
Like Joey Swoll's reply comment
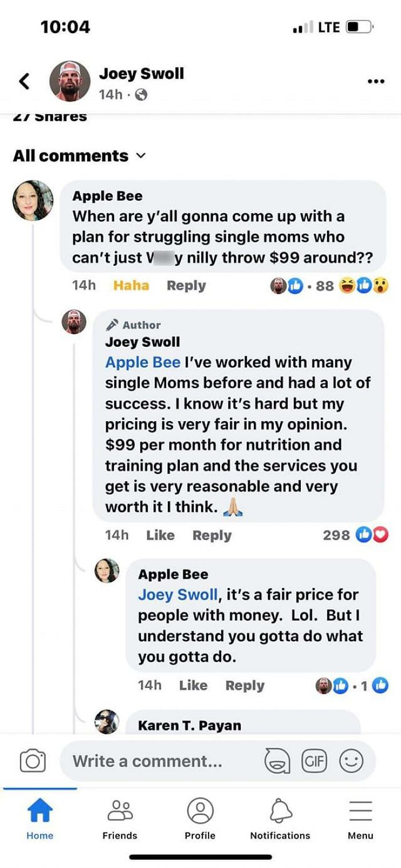pyautogui.click(x=161, y=535)
